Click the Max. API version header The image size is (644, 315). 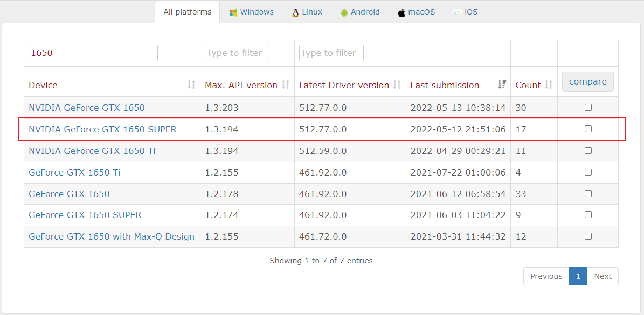pos(241,85)
